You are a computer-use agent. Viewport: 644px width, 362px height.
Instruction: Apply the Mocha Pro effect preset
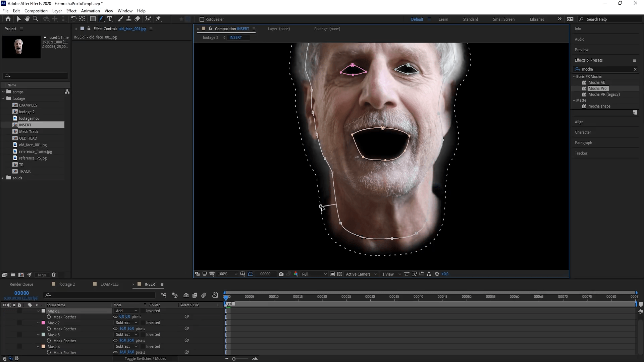tap(597, 88)
